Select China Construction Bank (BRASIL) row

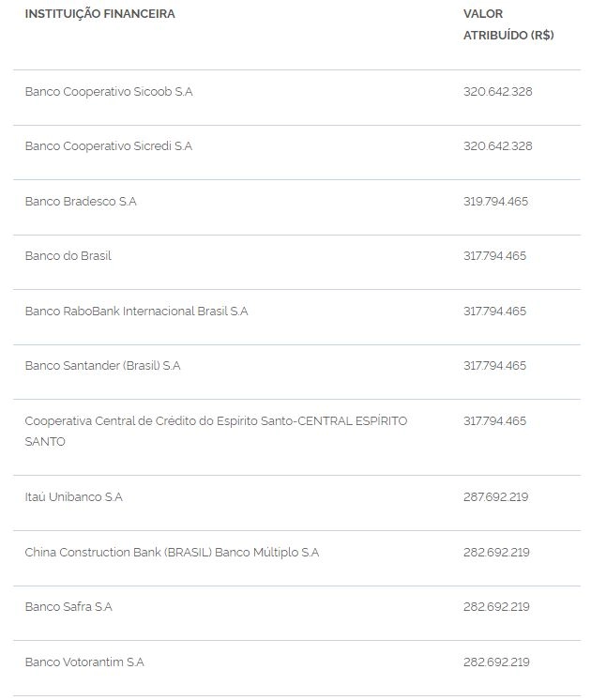[x=296, y=558]
